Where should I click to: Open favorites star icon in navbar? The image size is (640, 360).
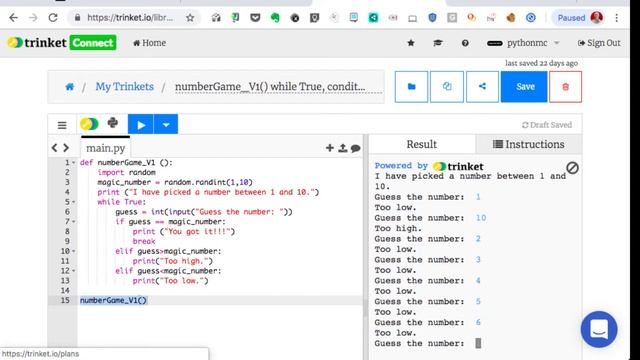[411, 43]
